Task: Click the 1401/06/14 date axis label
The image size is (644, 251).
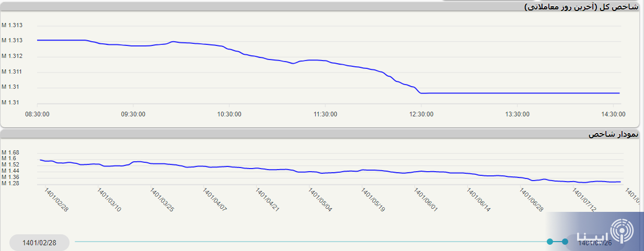Action: [x=479, y=200]
